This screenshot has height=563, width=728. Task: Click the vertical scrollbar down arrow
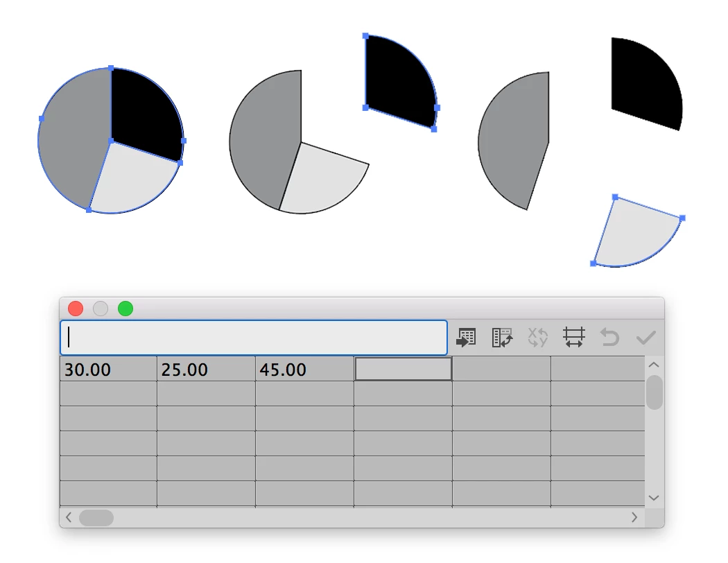(654, 498)
